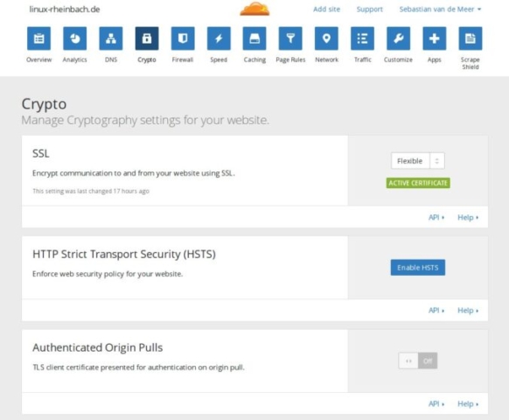Open the Speed lightning bolt icon

pos(219,38)
